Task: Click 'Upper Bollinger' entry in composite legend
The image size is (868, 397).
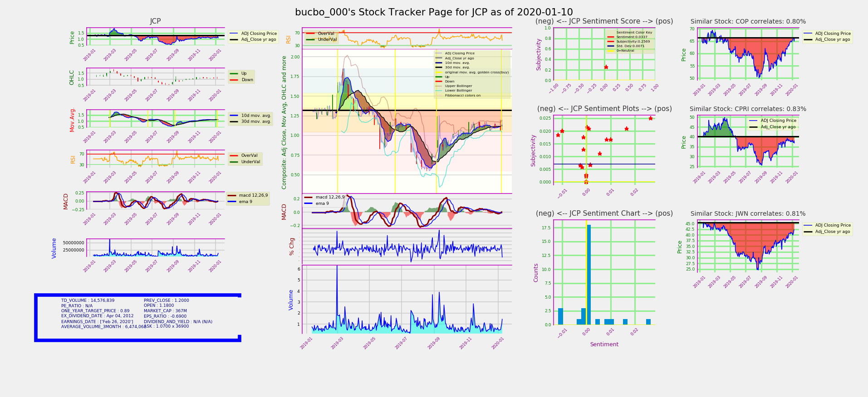Action: [458, 86]
